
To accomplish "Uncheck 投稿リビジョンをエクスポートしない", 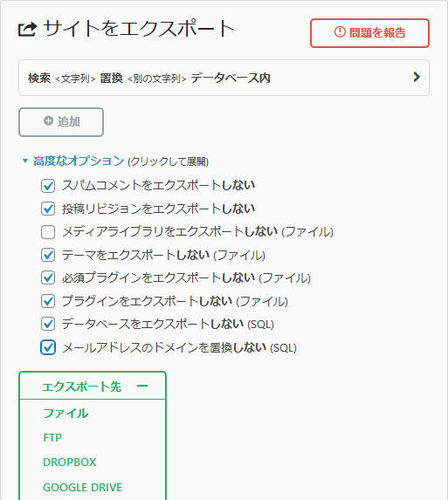I will [48, 209].
